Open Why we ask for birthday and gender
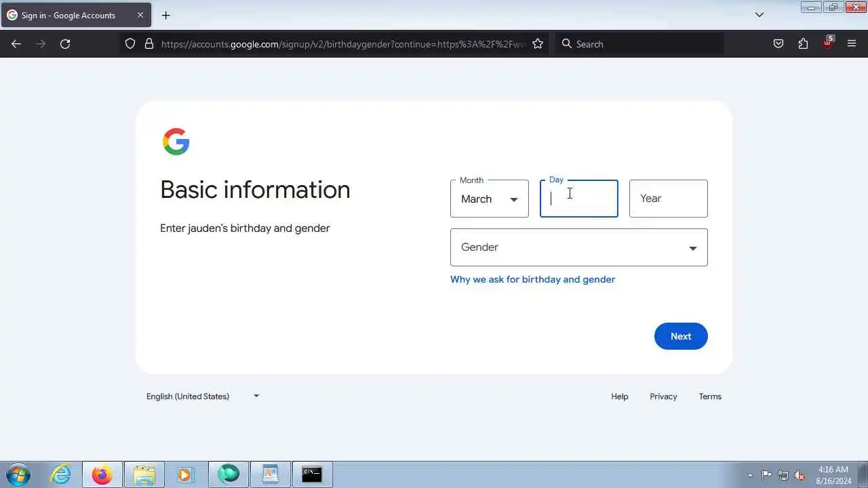This screenshot has width=868, height=488. click(533, 279)
